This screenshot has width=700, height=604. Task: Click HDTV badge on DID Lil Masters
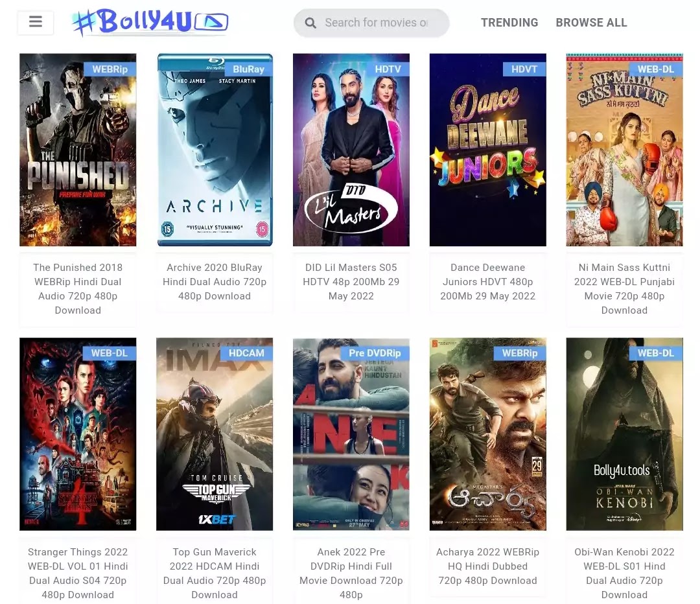click(x=388, y=69)
